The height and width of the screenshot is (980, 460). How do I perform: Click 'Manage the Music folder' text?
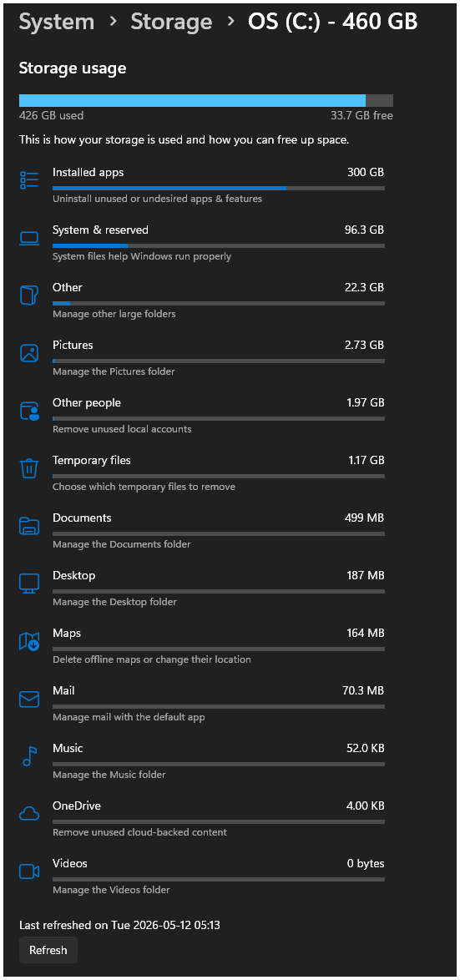tap(109, 775)
